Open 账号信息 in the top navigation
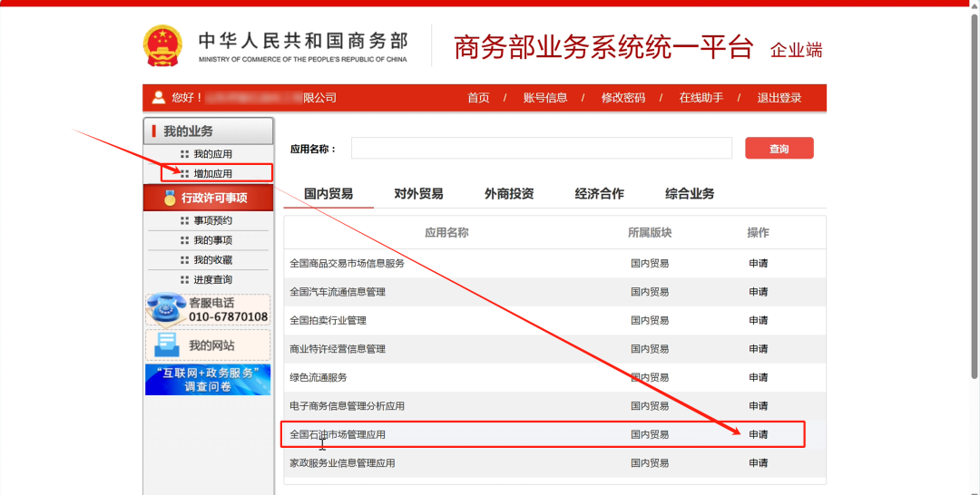980x495 pixels. click(x=545, y=98)
